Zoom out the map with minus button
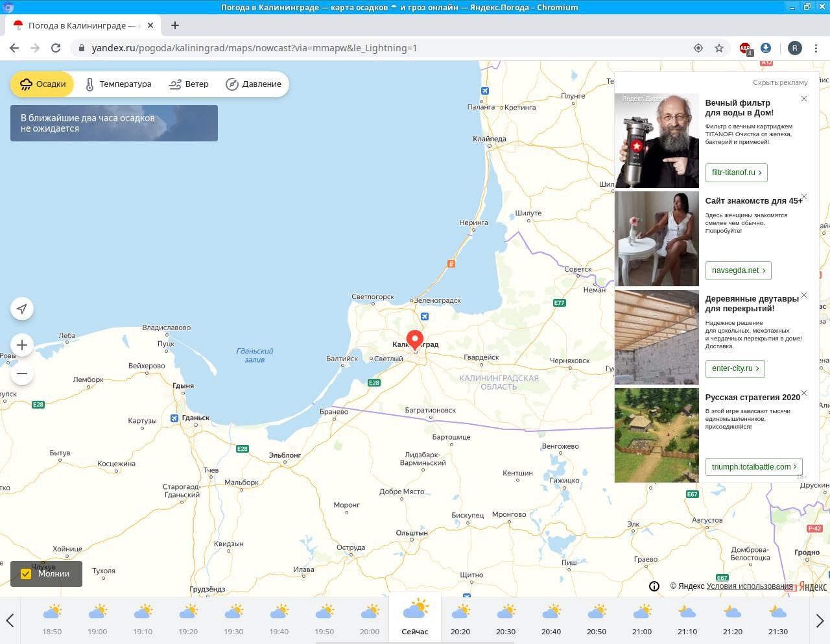Image resolution: width=830 pixels, height=644 pixels. click(x=22, y=374)
